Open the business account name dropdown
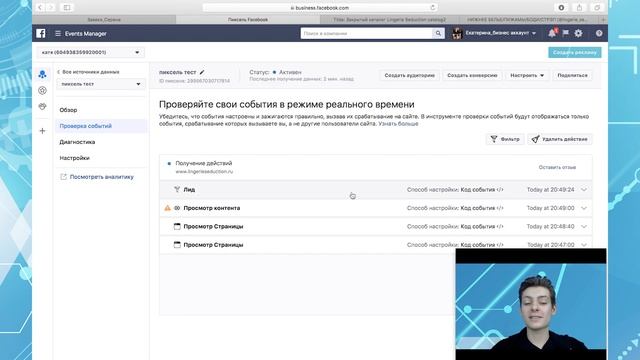640x360 pixels. (501, 33)
